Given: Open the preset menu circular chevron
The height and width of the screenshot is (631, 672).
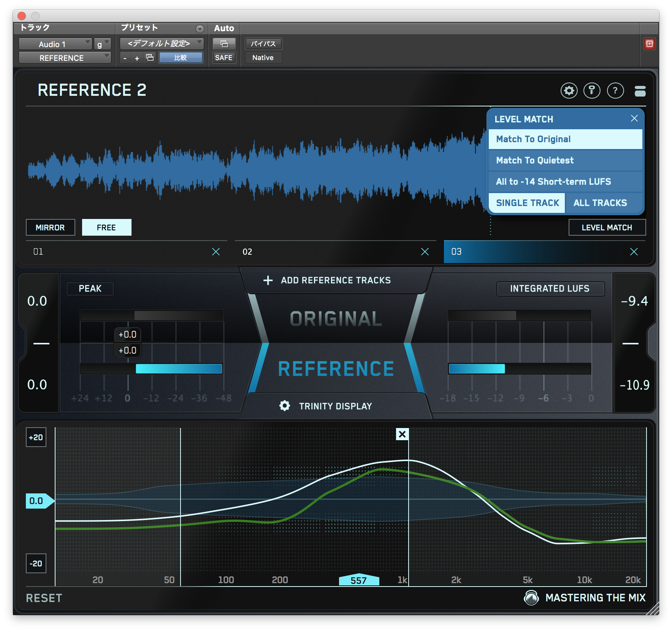Looking at the screenshot, I should point(199,29).
